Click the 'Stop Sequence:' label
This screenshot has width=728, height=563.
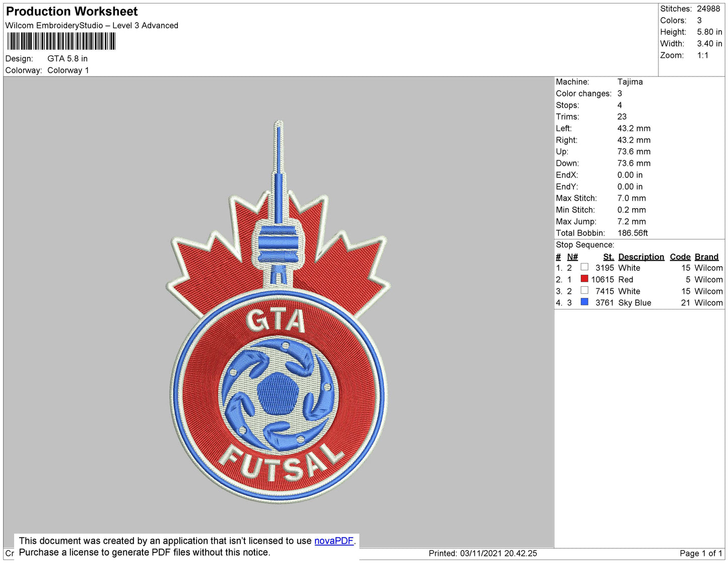(x=585, y=244)
